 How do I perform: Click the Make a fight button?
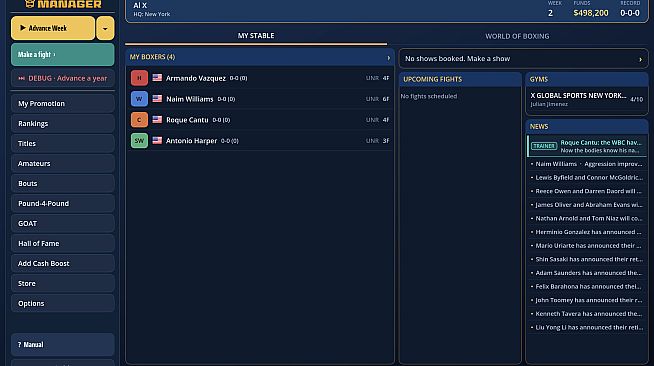tap(63, 55)
